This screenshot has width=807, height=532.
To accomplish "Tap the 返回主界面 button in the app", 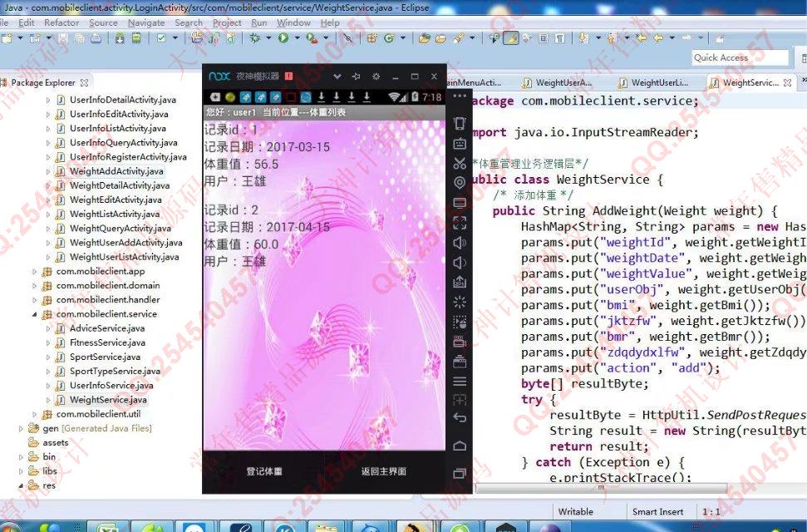I will (x=383, y=471).
